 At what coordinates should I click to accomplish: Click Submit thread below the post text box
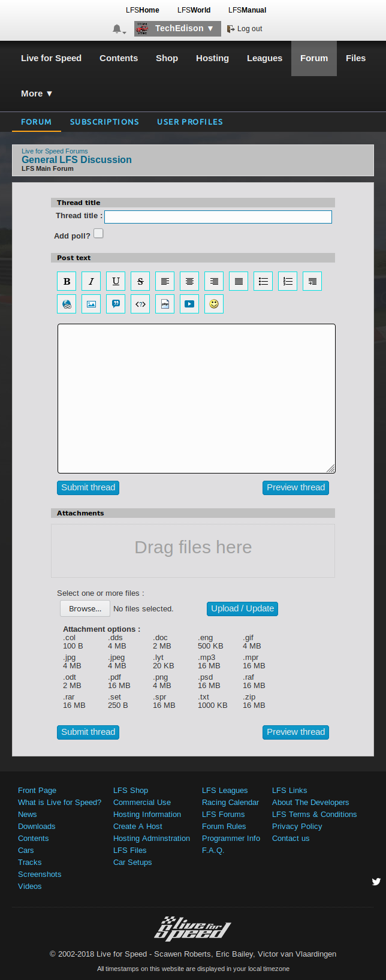tap(88, 488)
